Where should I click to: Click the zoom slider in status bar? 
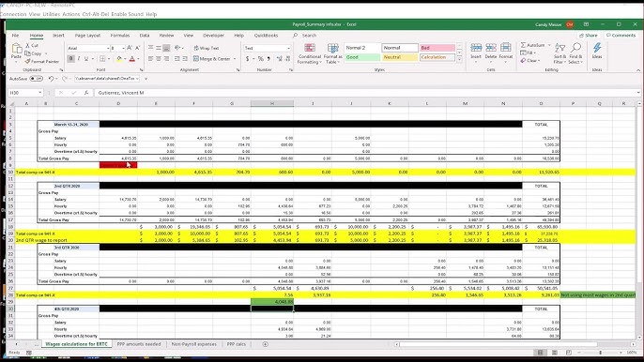pyautogui.click(x=600, y=353)
